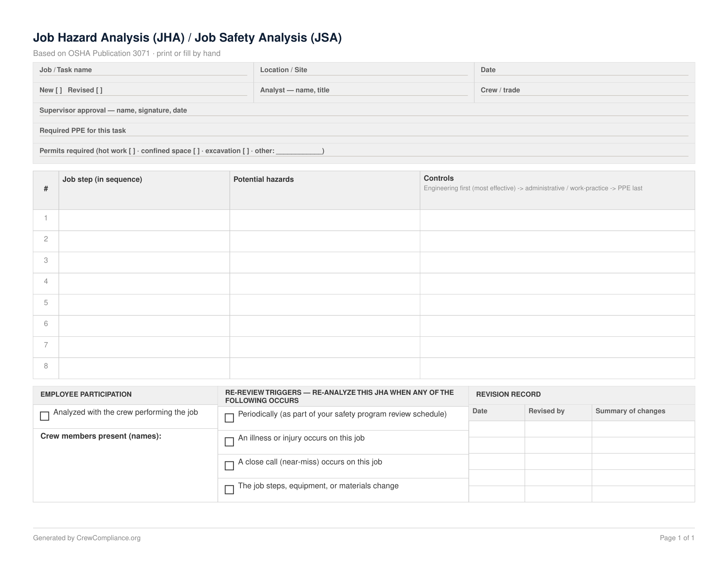Screen dimensions: 728x563
Task: Click the 'Page 1 of 1' footer text
Action: click(x=677, y=538)
